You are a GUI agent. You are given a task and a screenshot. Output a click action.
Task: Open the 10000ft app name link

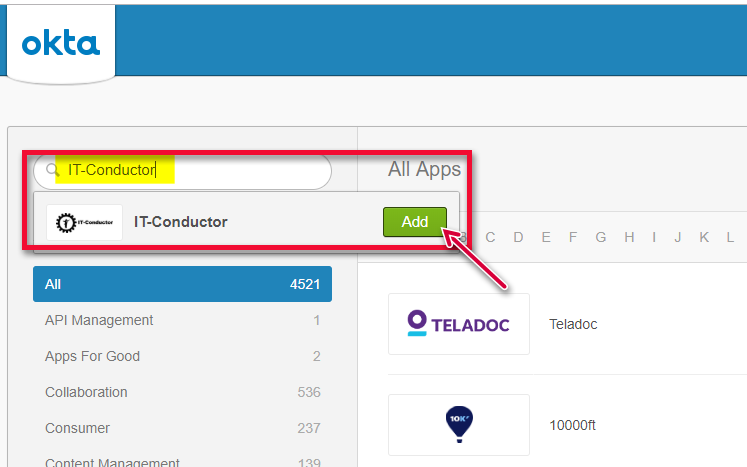point(572,425)
